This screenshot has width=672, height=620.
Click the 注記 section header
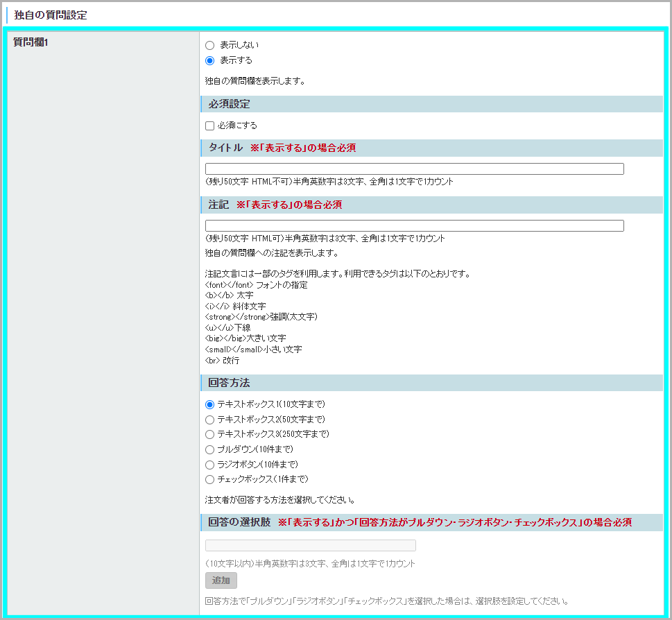[x=431, y=205]
